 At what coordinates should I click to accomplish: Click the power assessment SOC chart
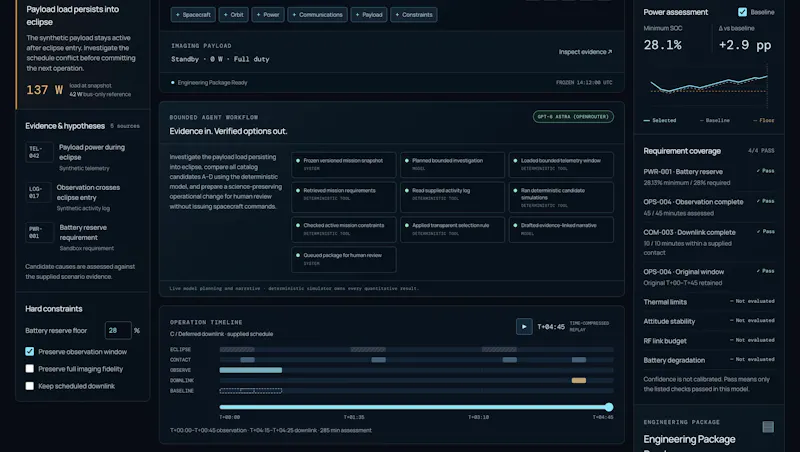[x=709, y=85]
